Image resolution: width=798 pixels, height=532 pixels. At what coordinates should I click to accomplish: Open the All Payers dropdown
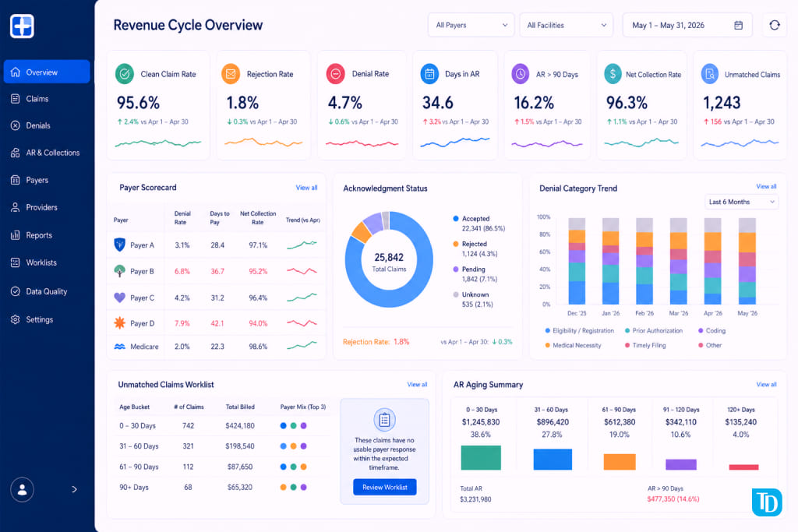471,25
